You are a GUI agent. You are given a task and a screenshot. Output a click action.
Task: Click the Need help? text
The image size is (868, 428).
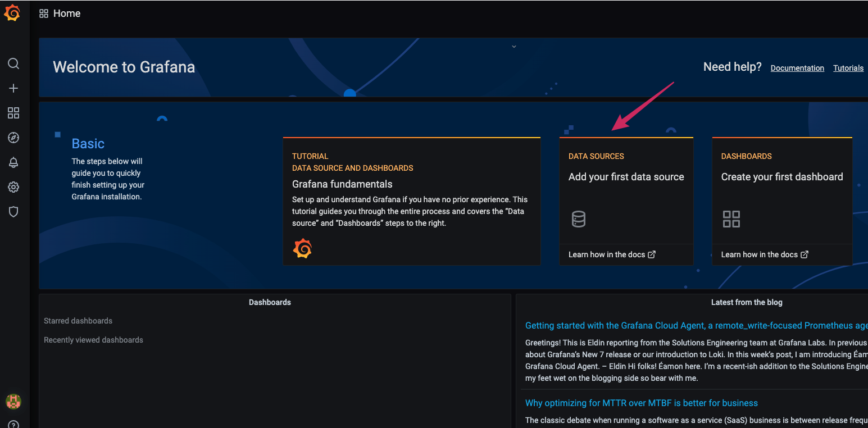[733, 67]
